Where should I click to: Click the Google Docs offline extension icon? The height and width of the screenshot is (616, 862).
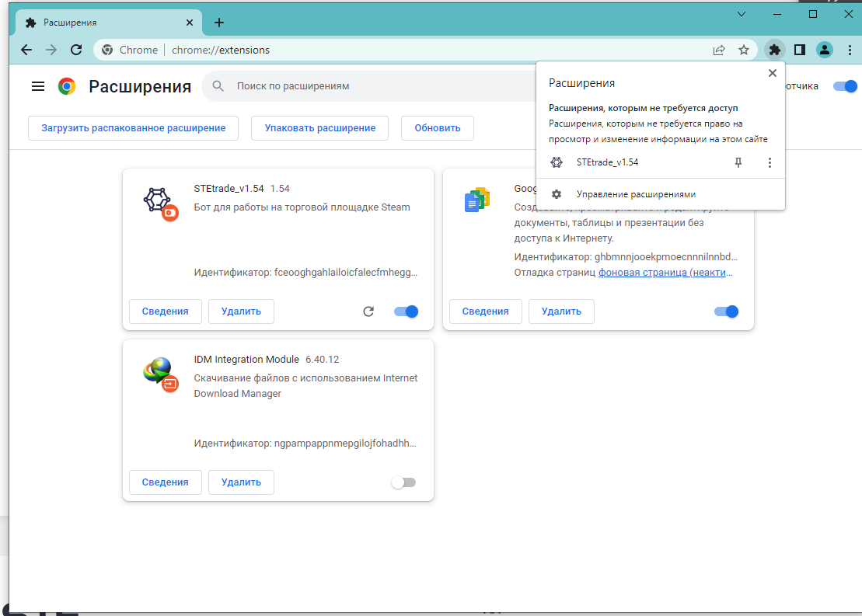477,200
